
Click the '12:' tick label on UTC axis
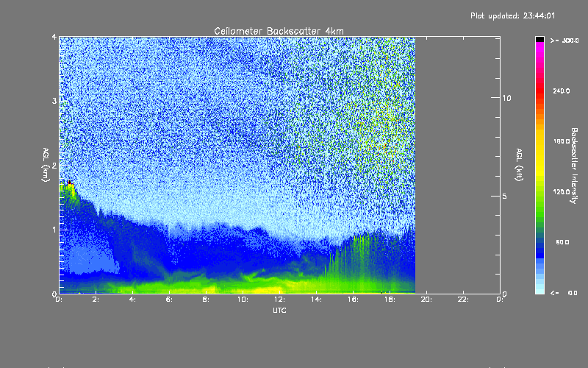click(279, 300)
